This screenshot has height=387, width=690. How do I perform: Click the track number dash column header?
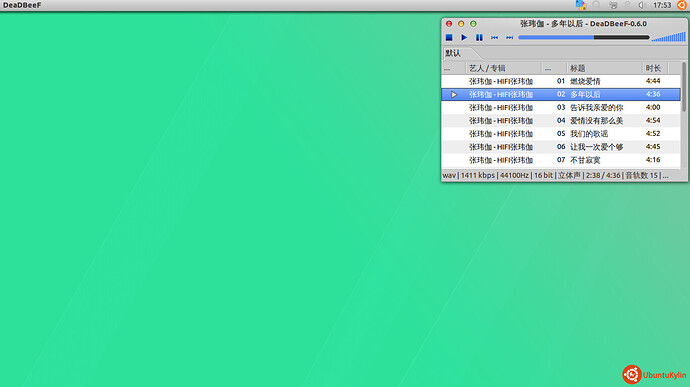(x=554, y=68)
